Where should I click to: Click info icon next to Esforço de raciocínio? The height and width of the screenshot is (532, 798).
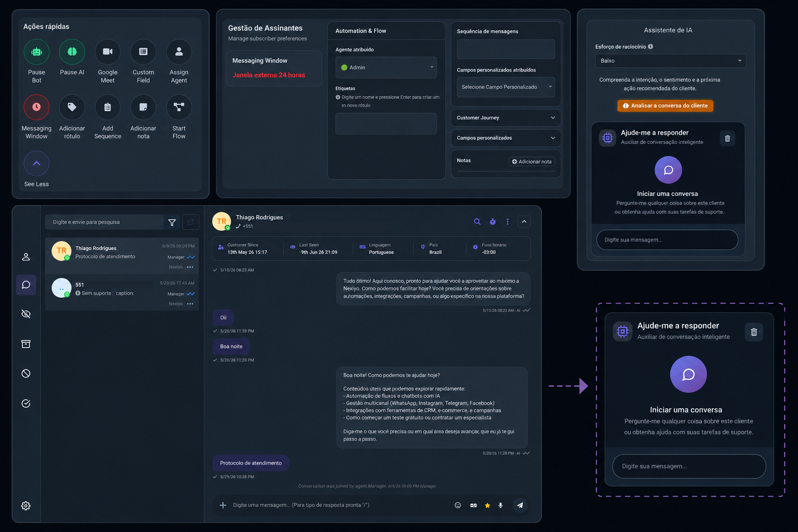tap(650, 47)
